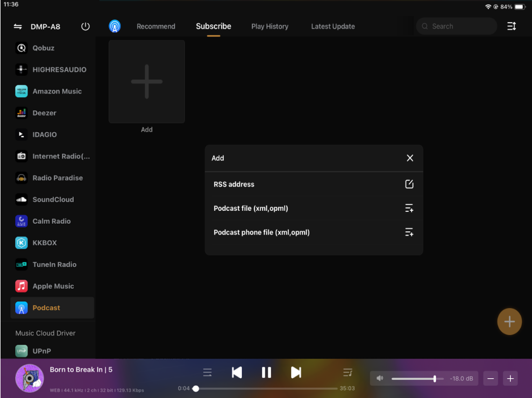The width and height of the screenshot is (532, 398).
Task: Close the Add dialog
Action: point(410,158)
